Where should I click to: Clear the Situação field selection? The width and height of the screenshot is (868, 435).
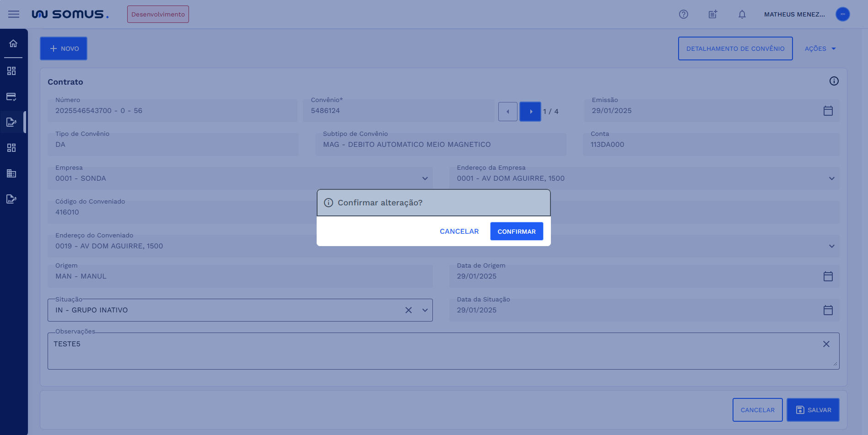point(408,310)
